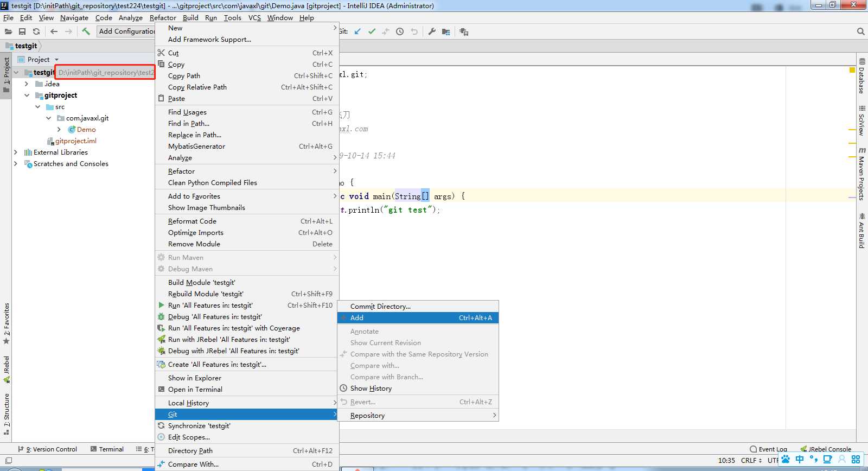The width and height of the screenshot is (868, 471).
Task: Collapse the gitproject module arrow
Action: tap(27, 95)
